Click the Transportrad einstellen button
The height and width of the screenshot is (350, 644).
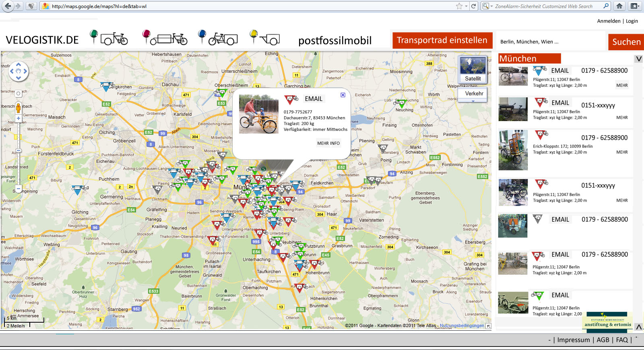coord(442,40)
